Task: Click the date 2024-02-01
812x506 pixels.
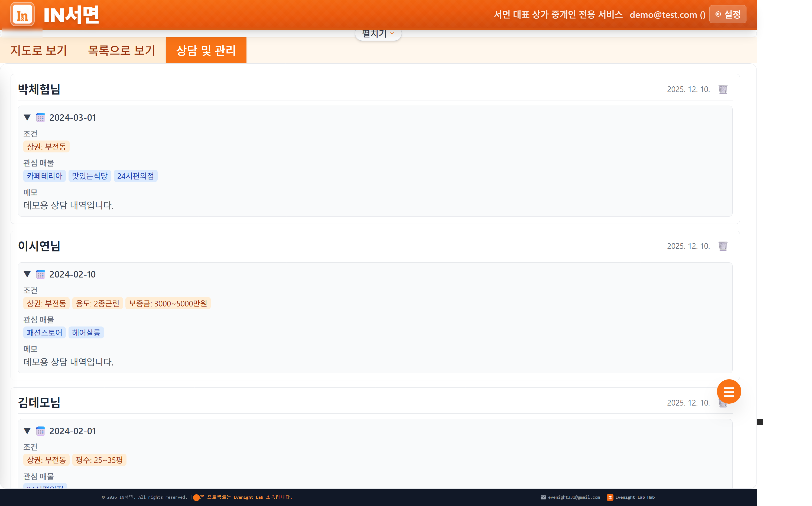Action: [x=73, y=431]
